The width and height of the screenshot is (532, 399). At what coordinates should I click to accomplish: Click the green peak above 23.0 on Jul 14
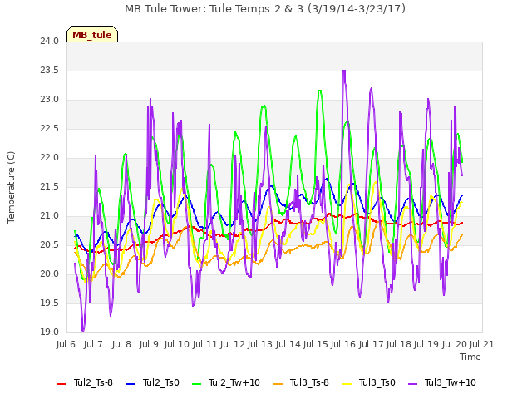(319, 91)
